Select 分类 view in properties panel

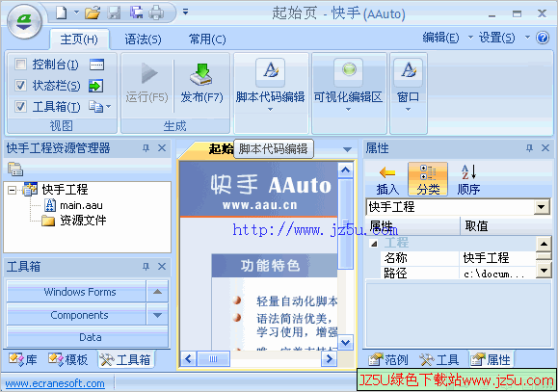(x=428, y=179)
